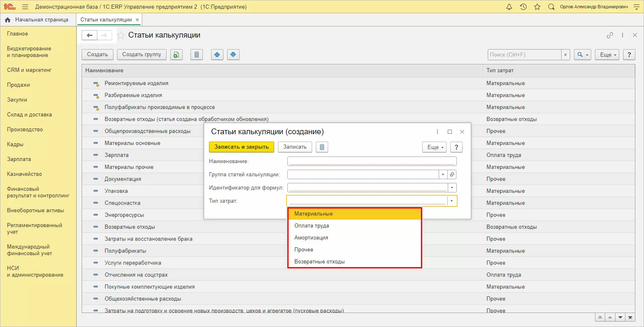Click the move item down arrow
Image resolution: width=644 pixels, height=327 pixels.
(233, 54)
